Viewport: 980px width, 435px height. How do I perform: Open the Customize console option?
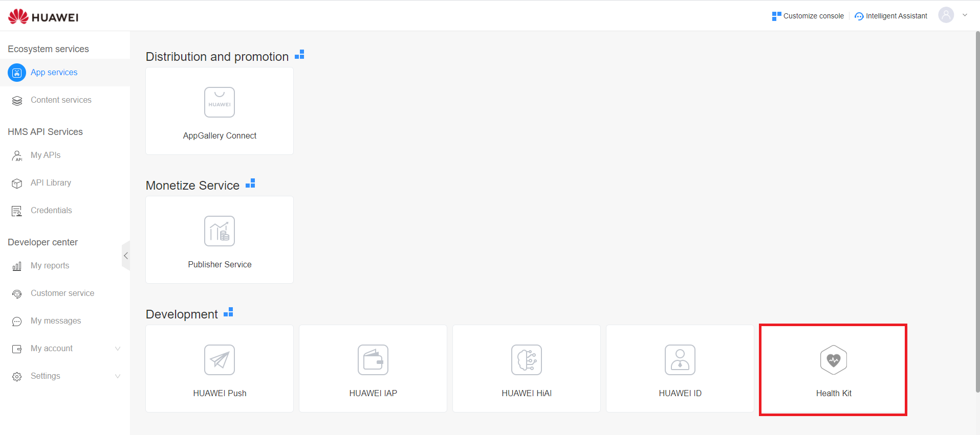(808, 16)
